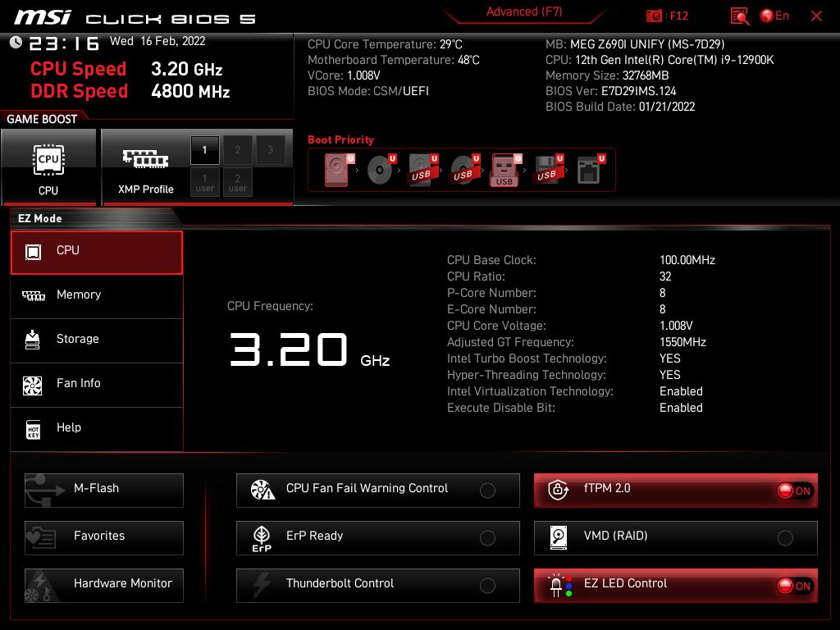This screenshot has width=840, height=630.
Task: Open the BIOS search magnifier icon
Action: tap(739, 16)
